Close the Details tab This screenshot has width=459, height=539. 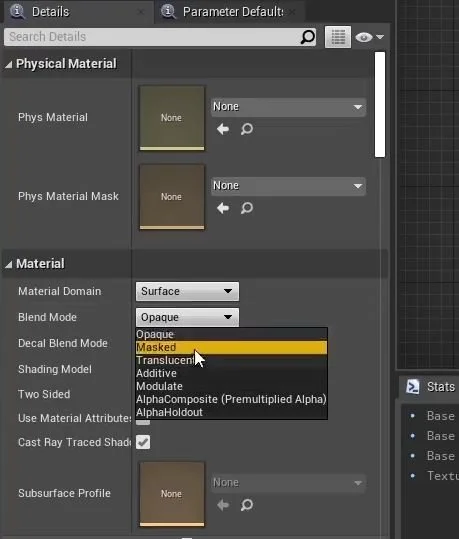pos(141,12)
